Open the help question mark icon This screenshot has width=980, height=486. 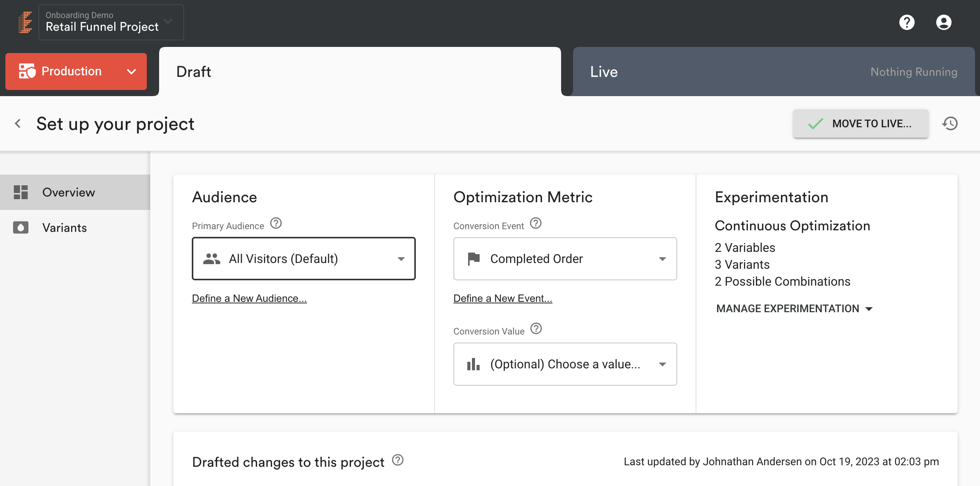click(x=907, y=22)
